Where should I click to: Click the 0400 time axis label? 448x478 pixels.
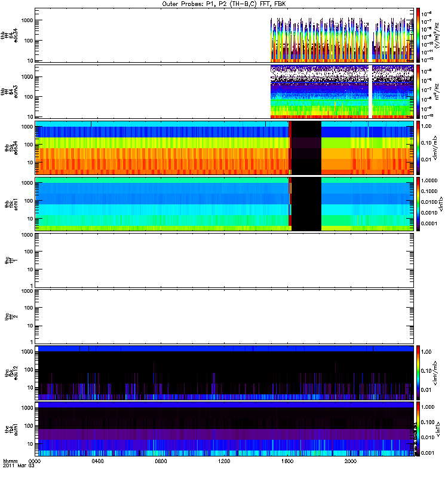97,461
